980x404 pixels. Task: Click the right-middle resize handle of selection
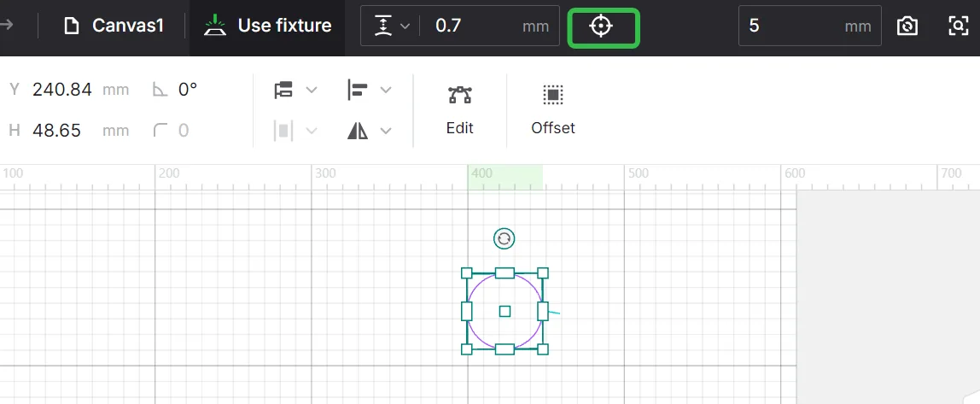(x=543, y=311)
